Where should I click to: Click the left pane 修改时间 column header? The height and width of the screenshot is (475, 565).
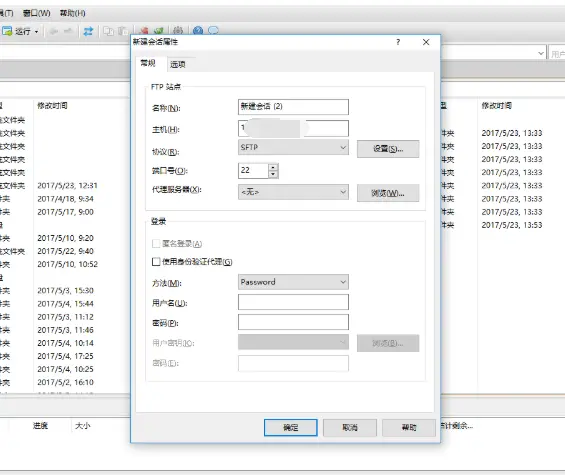pyautogui.click(x=53, y=106)
